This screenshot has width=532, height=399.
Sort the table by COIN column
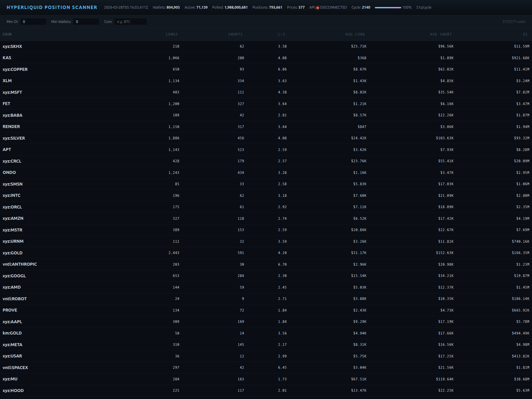point(7,34)
